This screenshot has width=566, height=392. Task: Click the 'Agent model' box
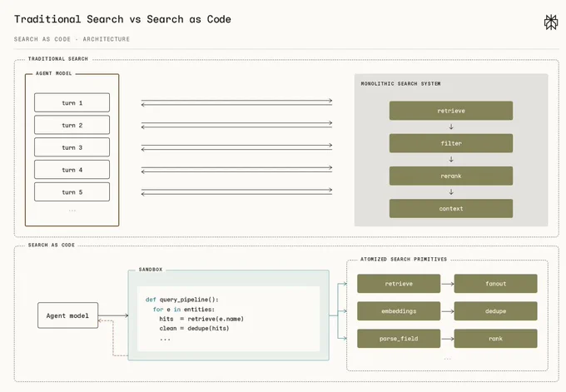(x=68, y=315)
